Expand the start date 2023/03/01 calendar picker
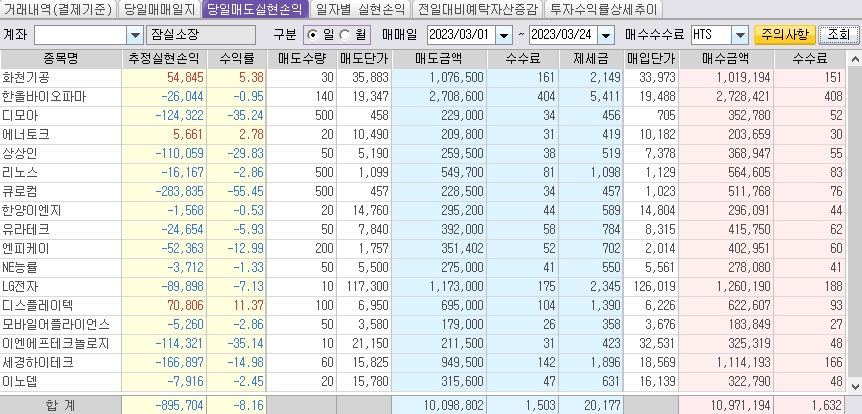Image resolution: width=862 pixels, height=414 pixels. tap(504, 35)
